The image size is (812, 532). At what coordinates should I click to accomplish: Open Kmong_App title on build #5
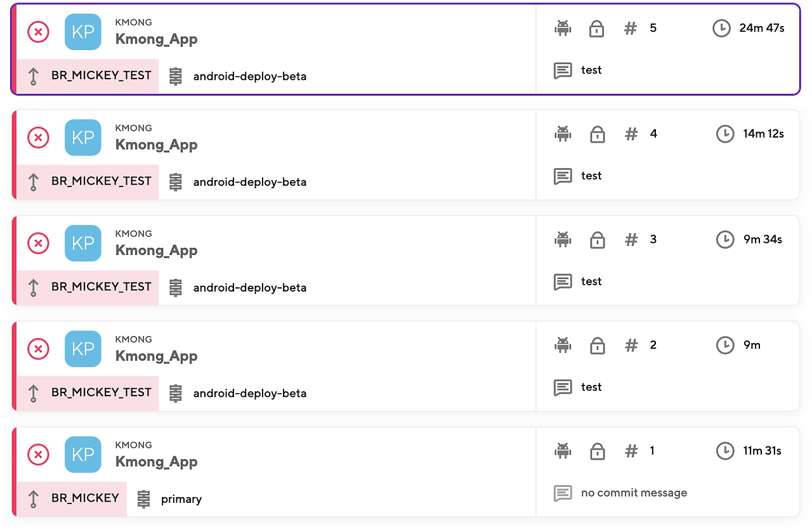click(156, 39)
